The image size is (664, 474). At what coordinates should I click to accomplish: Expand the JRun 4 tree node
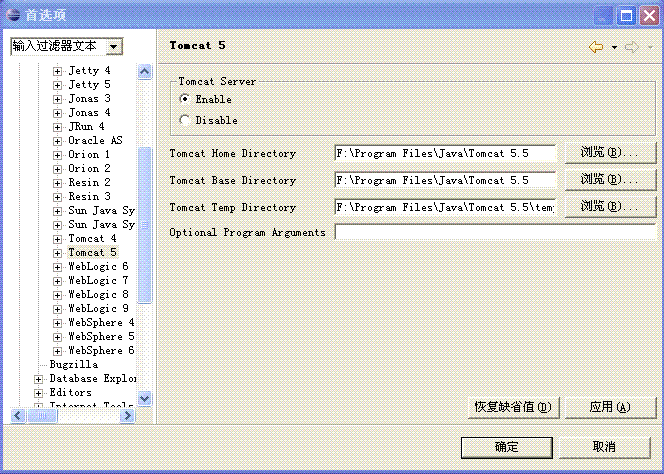(57, 127)
